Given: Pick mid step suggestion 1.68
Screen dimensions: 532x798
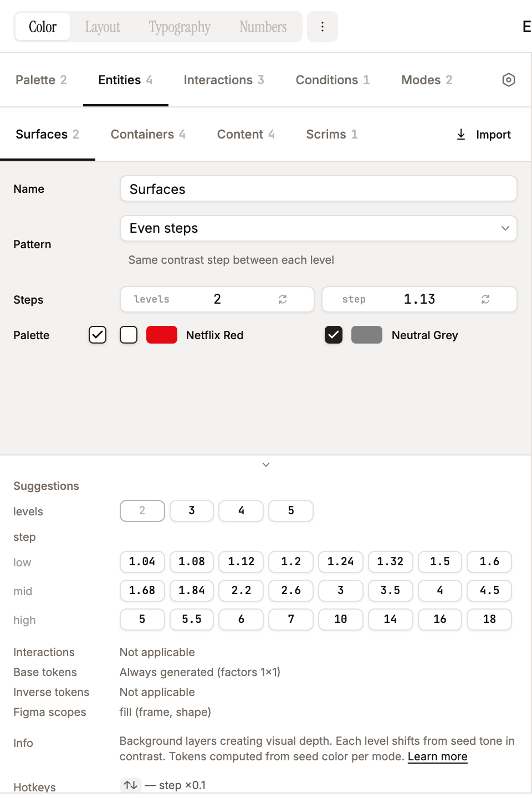Looking at the screenshot, I should pos(142,591).
